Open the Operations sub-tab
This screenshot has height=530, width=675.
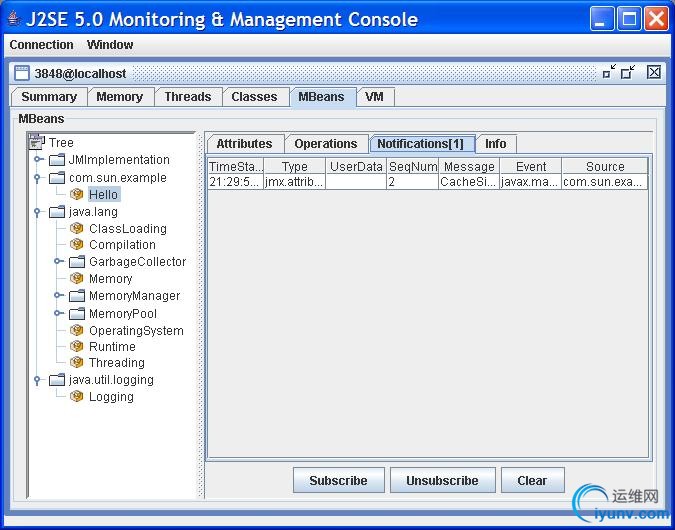[326, 144]
